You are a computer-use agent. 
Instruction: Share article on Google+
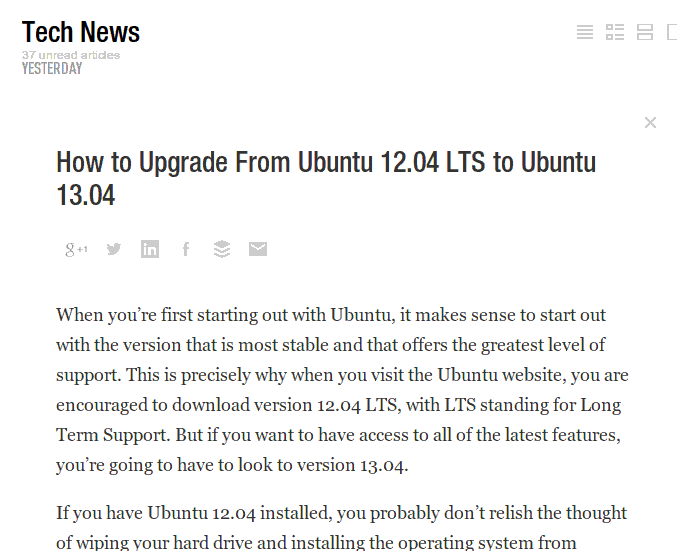click(x=76, y=249)
